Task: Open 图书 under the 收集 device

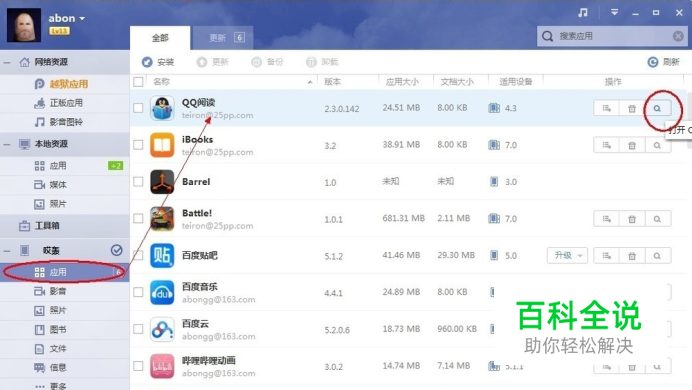Action: [x=64, y=330]
